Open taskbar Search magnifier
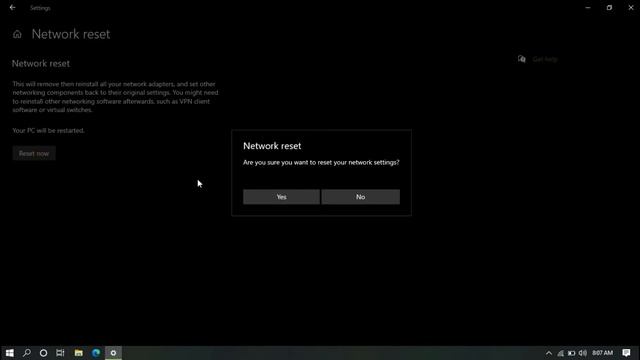 [27, 353]
